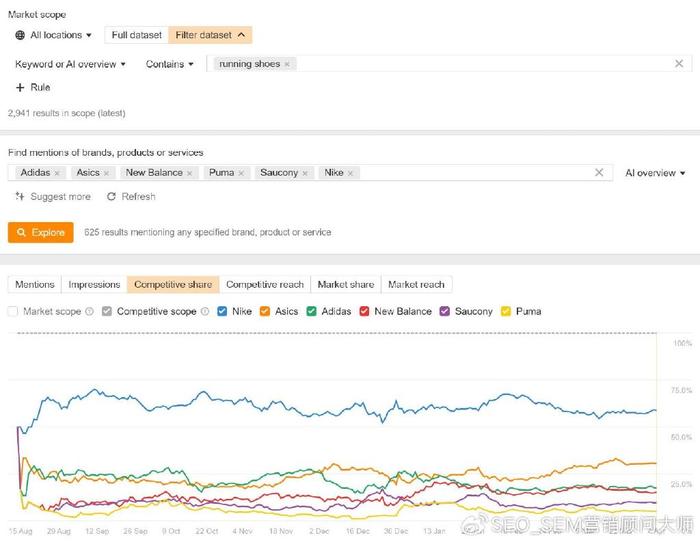Viewport: 700px width, 542px height.
Task: Toggle the Puma series checkbox
Action: tap(506, 311)
